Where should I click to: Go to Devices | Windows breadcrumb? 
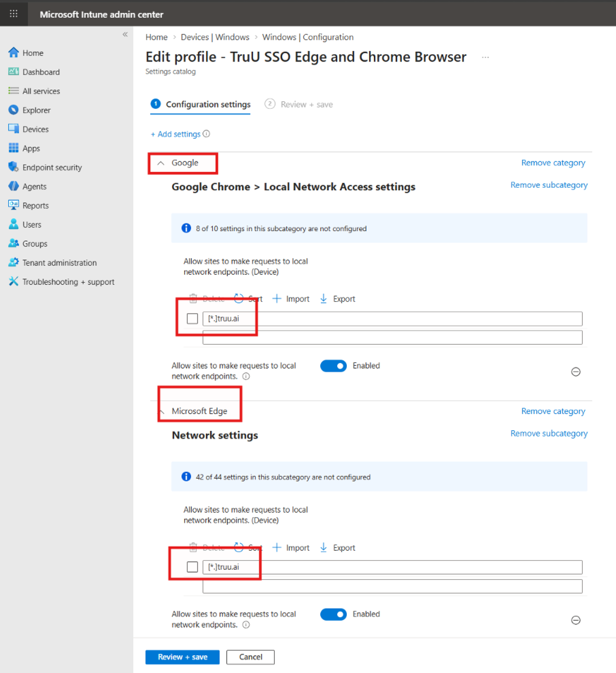click(x=215, y=37)
